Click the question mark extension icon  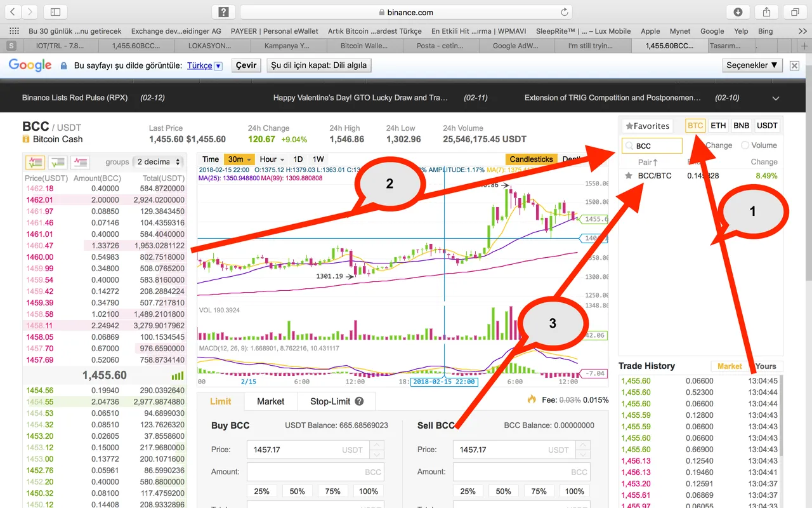coord(223,11)
